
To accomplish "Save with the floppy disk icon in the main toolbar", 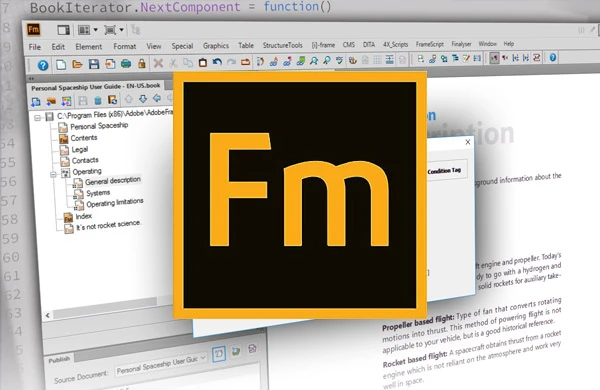I will coord(94,64).
